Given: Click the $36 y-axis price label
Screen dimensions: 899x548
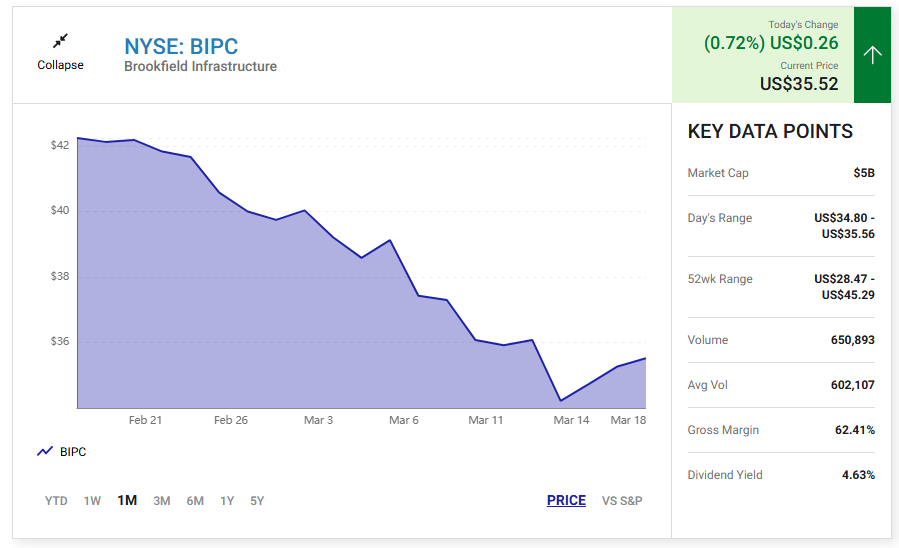Looking at the screenshot, I should click(x=60, y=341).
